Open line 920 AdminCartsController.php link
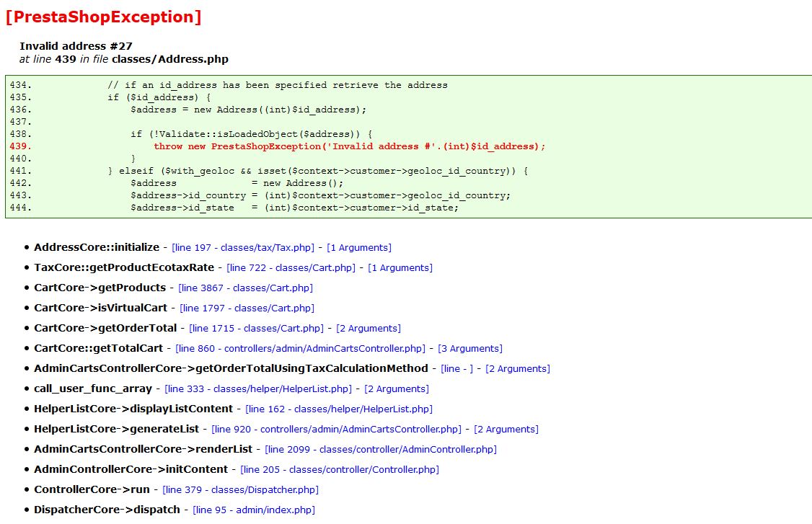The width and height of the screenshot is (812, 524). pos(336,430)
